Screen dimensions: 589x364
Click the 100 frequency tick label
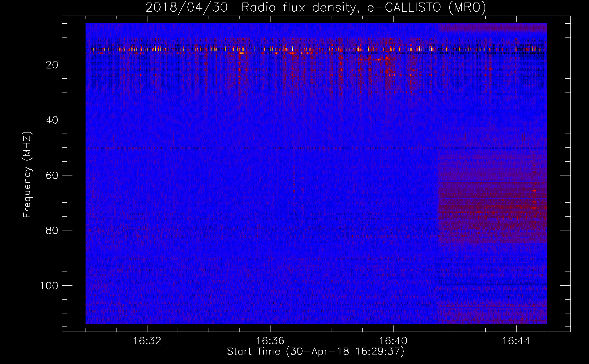pyautogui.click(x=49, y=286)
